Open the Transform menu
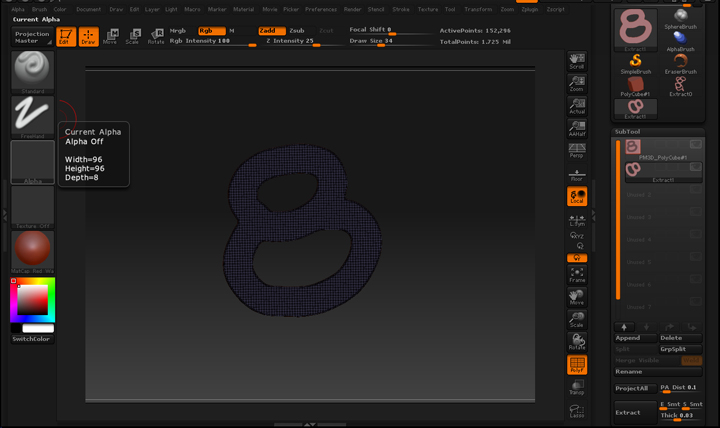Image resolution: width=720 pixels, height=428 pixels. (x=478, y=9)
